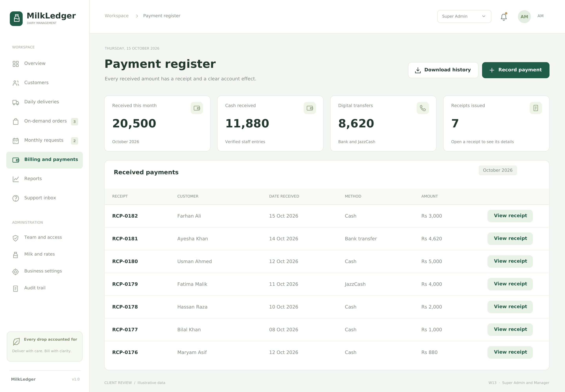Click the Bank transfer method cell

pos(361,239)
